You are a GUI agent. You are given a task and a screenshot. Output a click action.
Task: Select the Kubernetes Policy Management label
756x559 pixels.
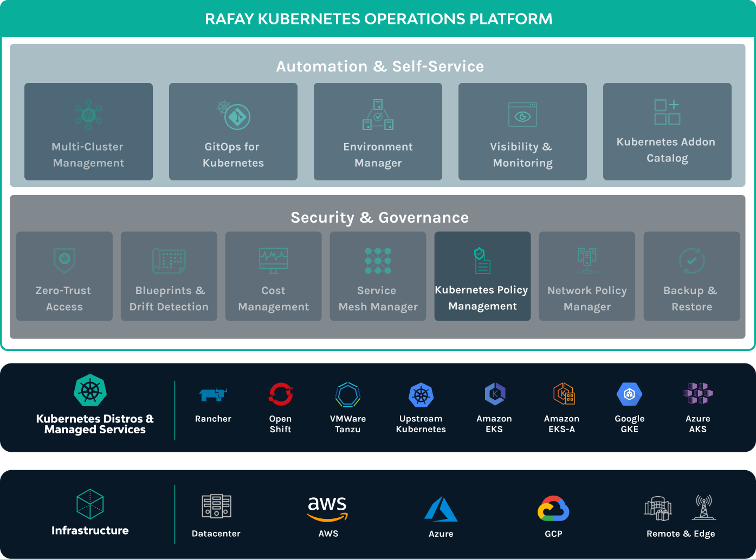pos(482,298)
